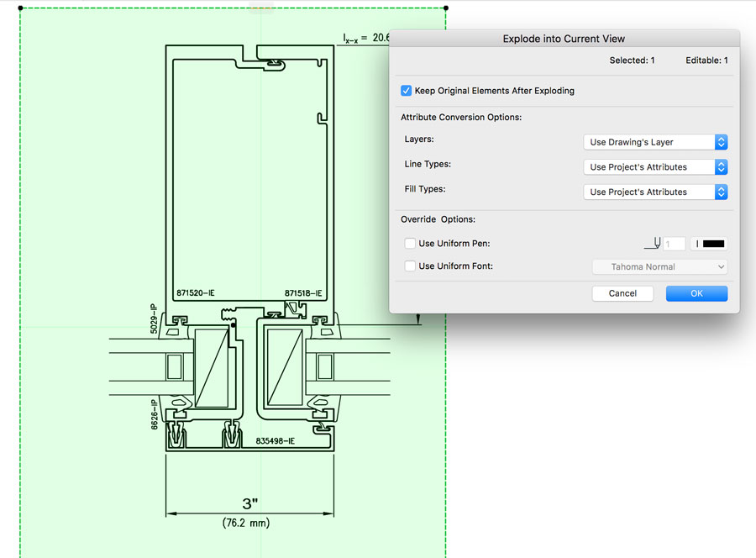Viewport: 756px width, 558px height.
Task: Click the (76.2 mm) dimension text
Action: point(246,523)
